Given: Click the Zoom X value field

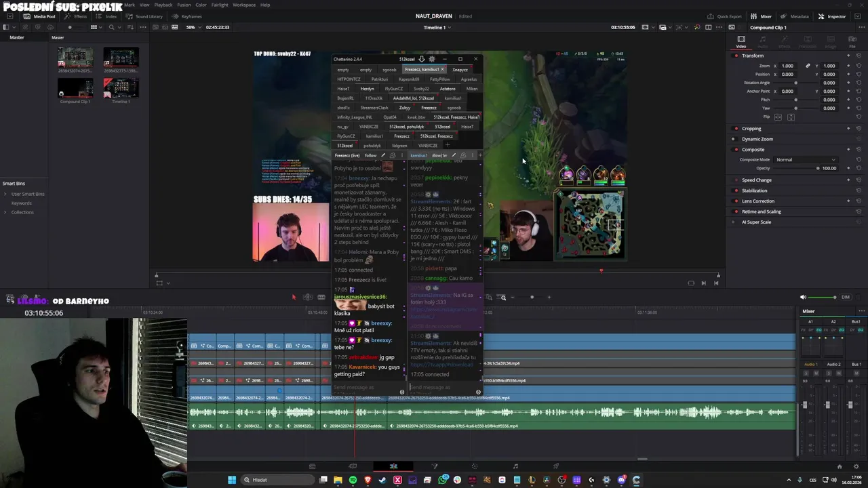Looking at the screenshot, I should [787, 66].
